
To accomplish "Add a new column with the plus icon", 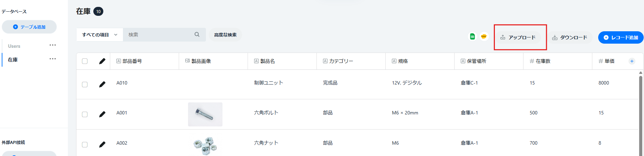I will point(632,61).
